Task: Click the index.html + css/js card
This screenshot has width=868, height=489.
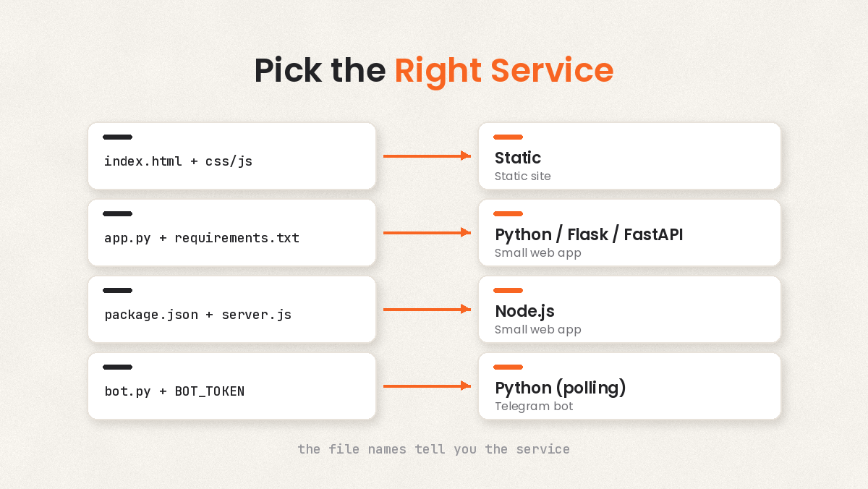Action: tap(231, 156)
